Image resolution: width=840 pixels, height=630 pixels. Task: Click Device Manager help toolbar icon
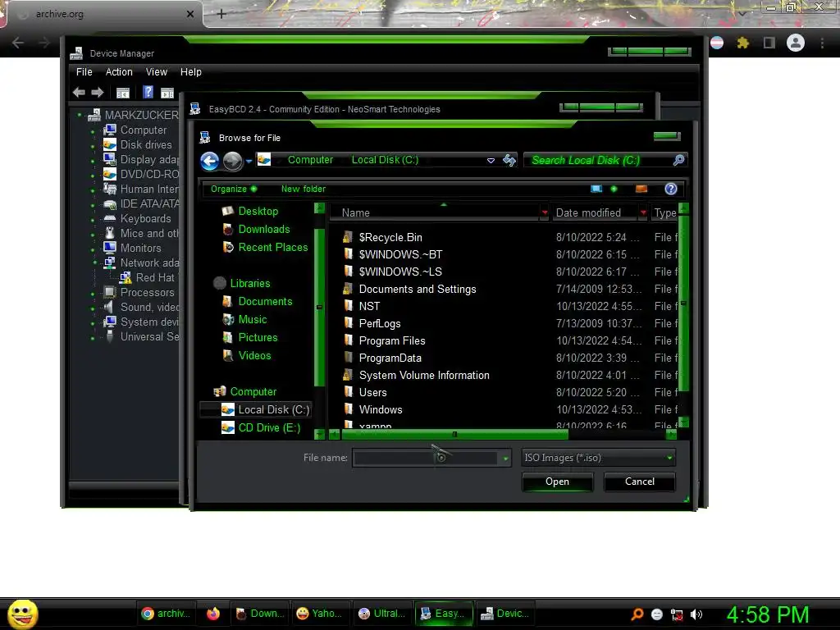pos(148,92)
